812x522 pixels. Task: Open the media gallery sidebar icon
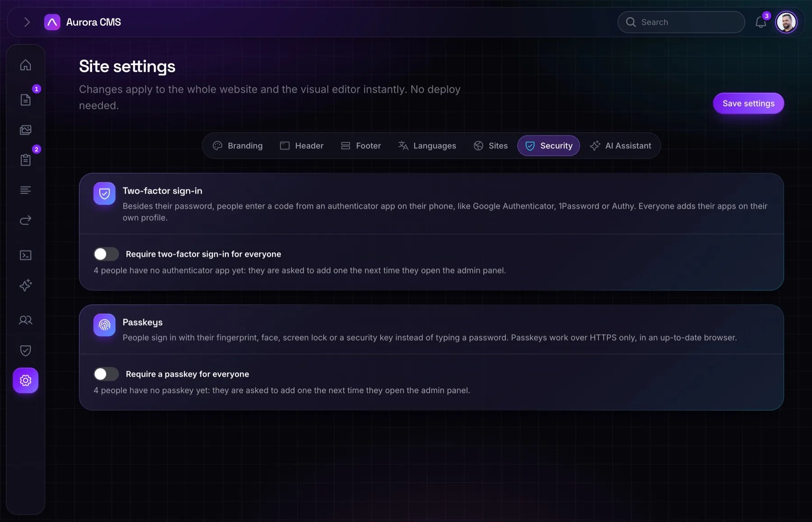click(x=26, y=130)
